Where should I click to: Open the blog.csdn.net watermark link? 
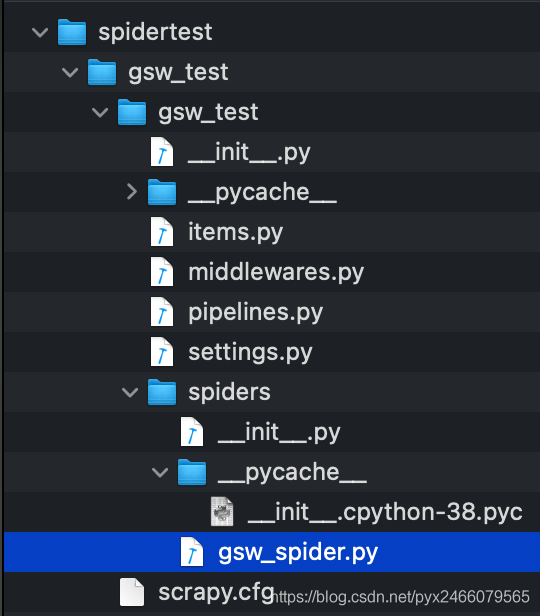(x=400, y=597)
